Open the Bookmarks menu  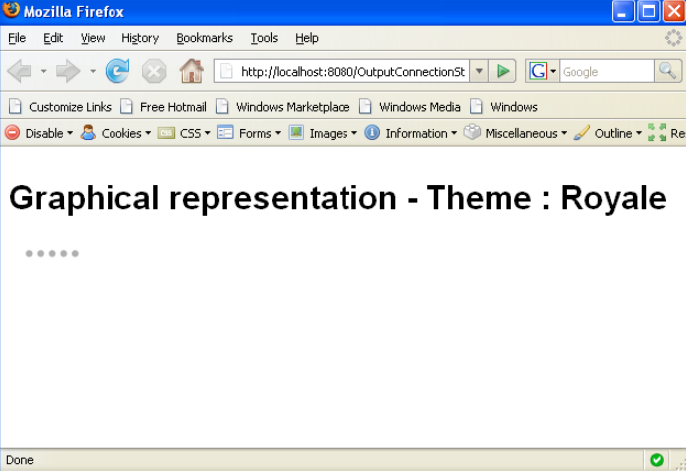(x=204, y=38)
